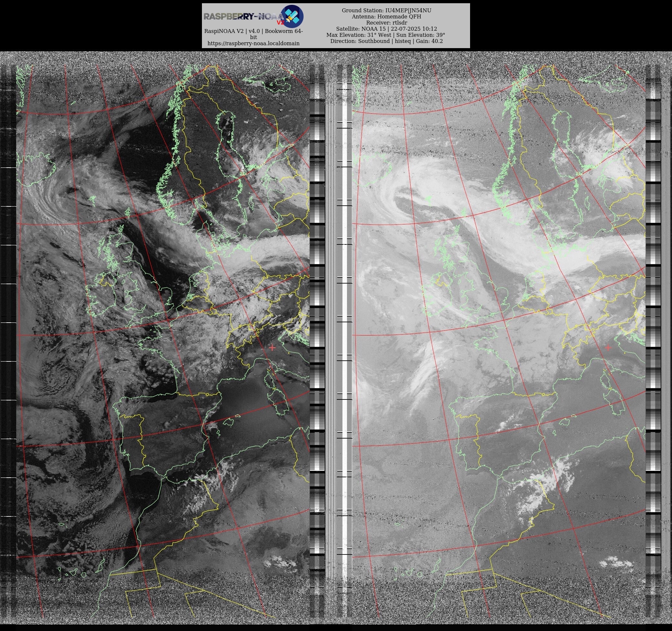Click the text 'Antenna: Homemade QFH'
The height and width of the screenshot is (631, 672).
tap(386, 16)
